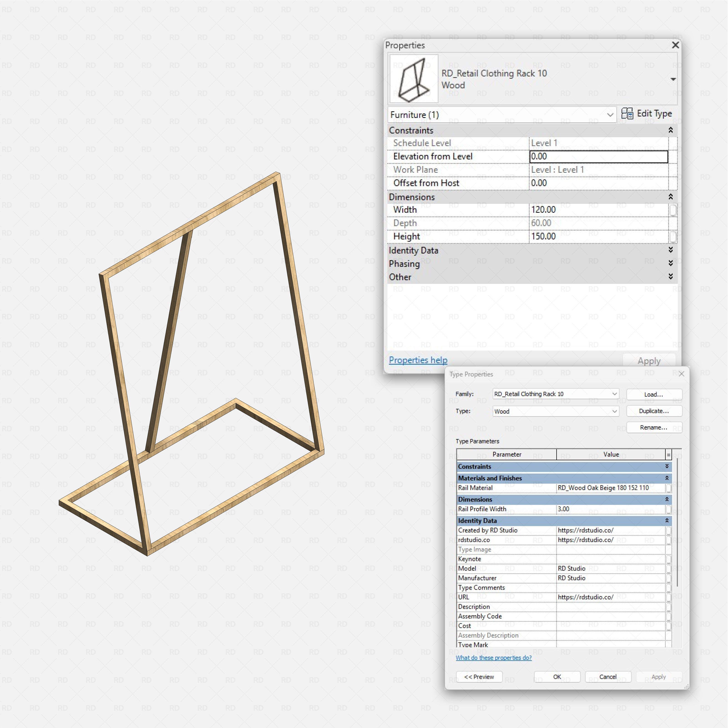Click the Manufacturer value RD Studio
The width and height of the screenshot is (728, 728).
point(611,578)
